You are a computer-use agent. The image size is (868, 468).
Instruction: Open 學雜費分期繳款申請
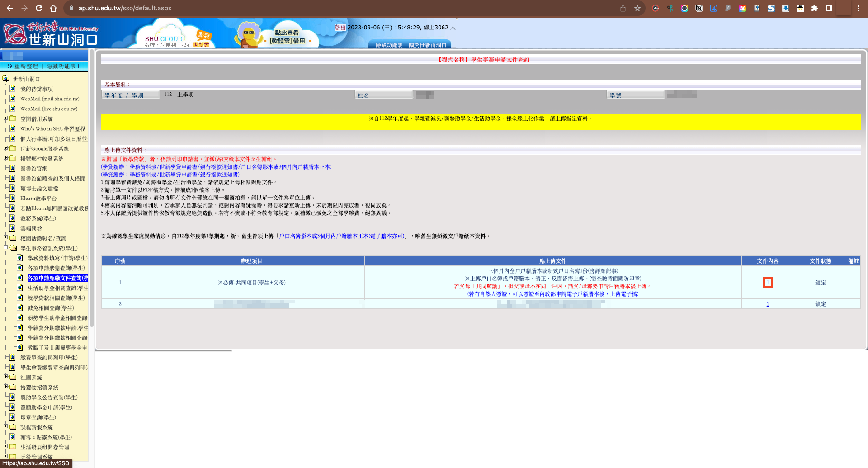pos(58,327)
